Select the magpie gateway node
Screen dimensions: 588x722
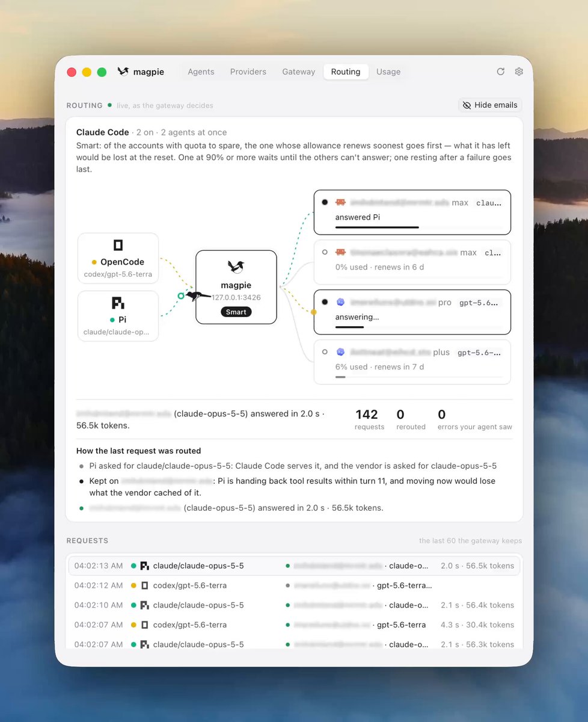click(236, 287)
